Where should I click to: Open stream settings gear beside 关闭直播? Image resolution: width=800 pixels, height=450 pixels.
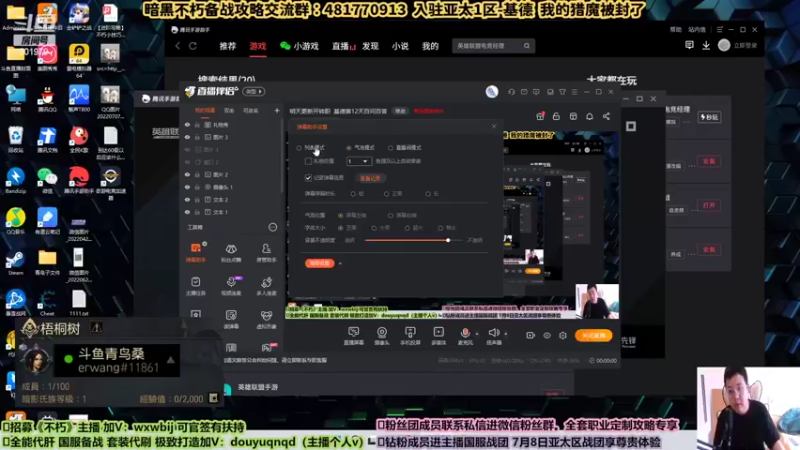[x=563, y=335]
